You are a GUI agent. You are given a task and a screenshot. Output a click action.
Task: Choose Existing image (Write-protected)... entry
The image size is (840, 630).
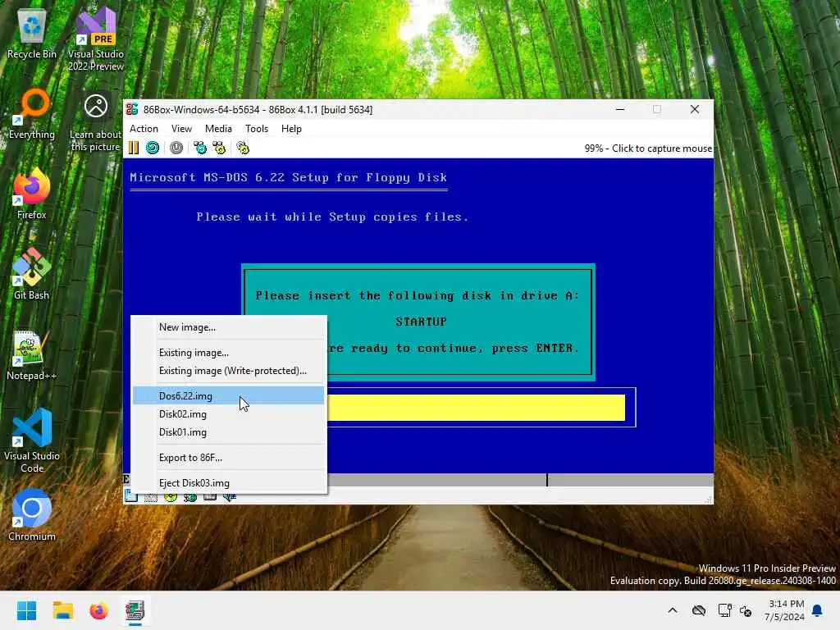pyautogui.click(x=229, y=371)
